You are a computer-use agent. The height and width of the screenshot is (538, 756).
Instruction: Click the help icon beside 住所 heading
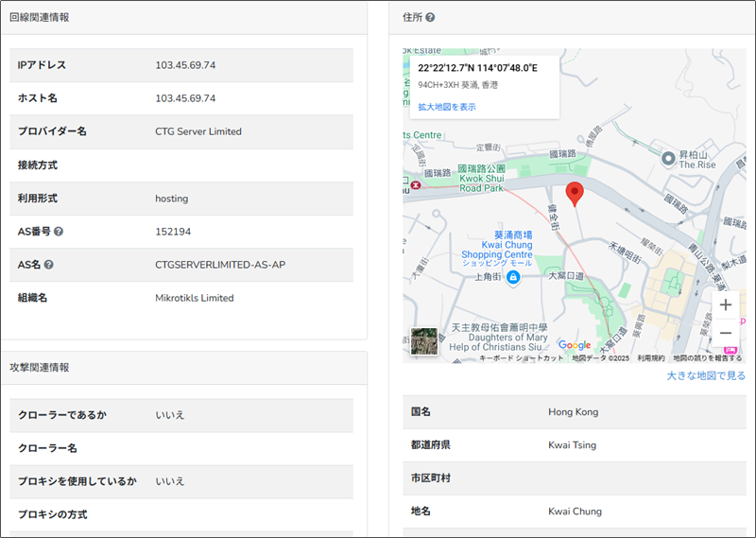point(430,17)
